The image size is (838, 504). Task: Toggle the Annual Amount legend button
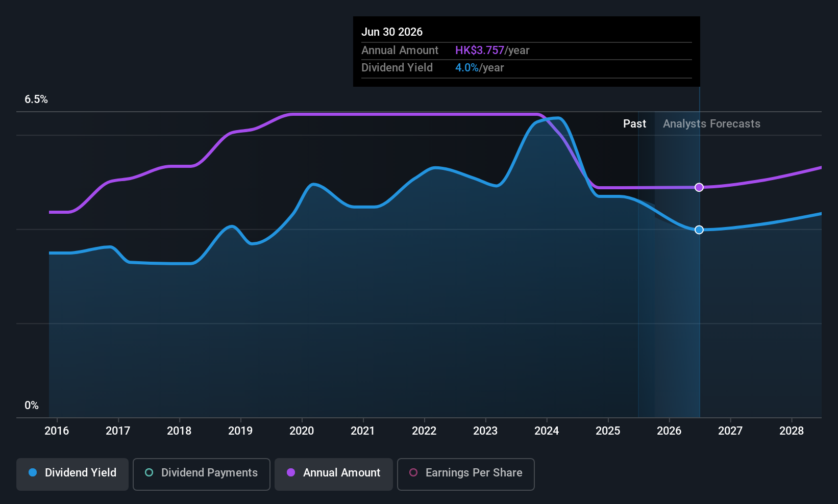(x=334, y=474)
